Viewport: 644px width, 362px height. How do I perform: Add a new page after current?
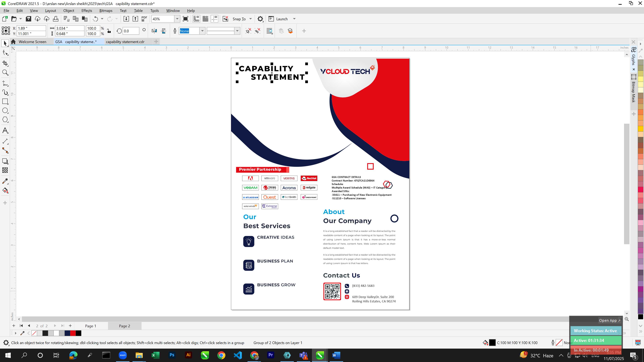70,325
